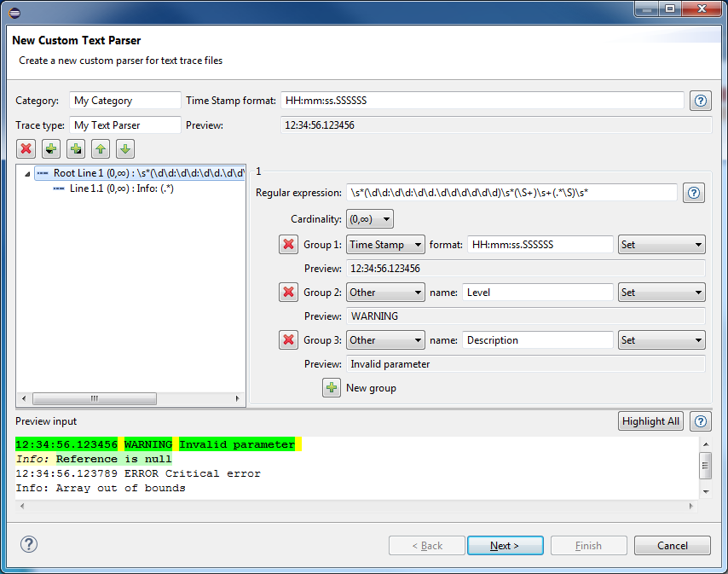The height and width of the screenshot is (574, 728).
Task: Move selected line down with arrow icon
Action: [x=125, y=149]
